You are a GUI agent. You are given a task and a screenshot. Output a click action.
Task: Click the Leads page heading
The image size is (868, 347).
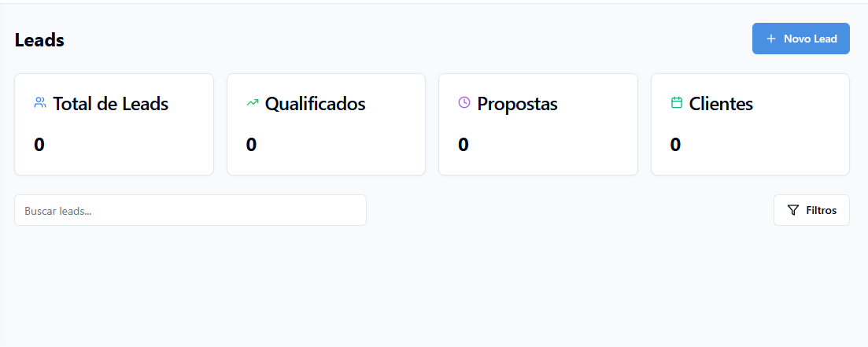[39, 40]
